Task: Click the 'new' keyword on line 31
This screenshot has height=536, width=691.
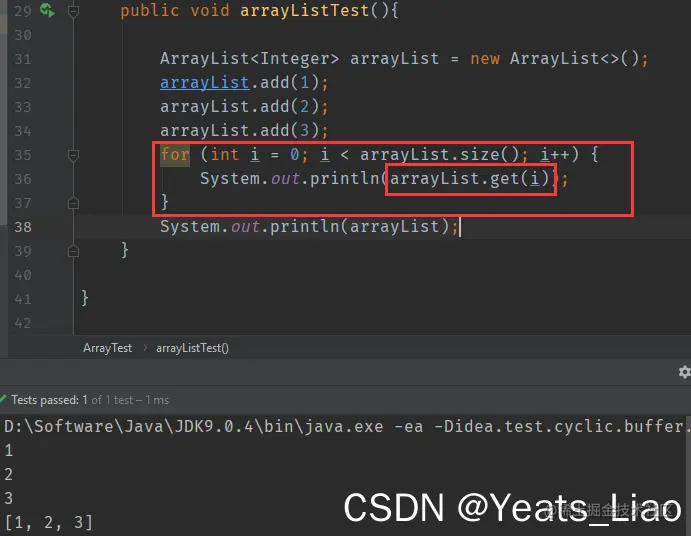Action: click(485, 59)
